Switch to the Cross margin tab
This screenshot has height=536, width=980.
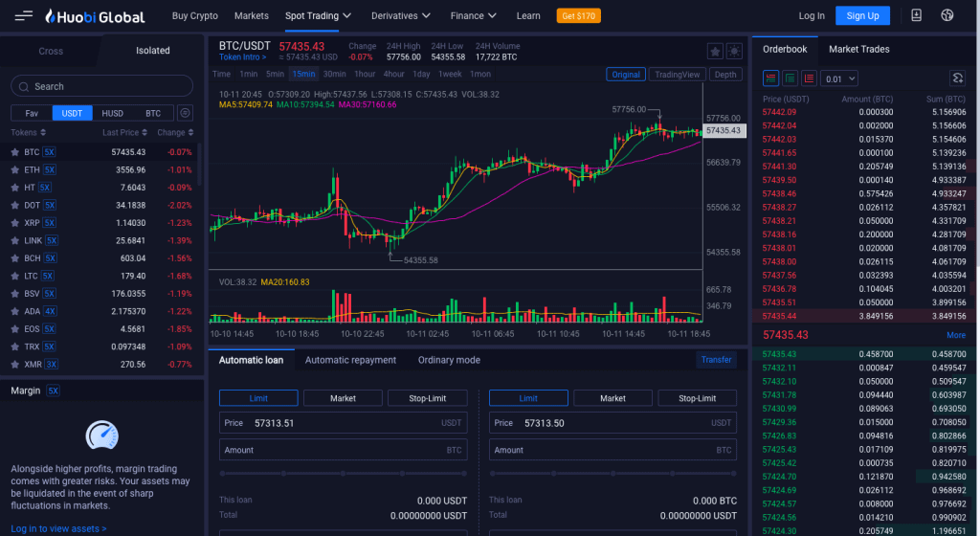(51, 51)
